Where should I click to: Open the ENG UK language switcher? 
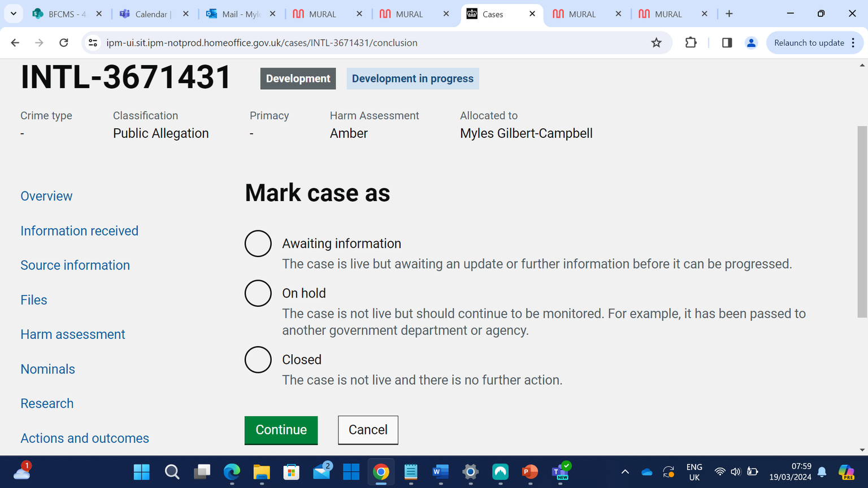point(694,472)
